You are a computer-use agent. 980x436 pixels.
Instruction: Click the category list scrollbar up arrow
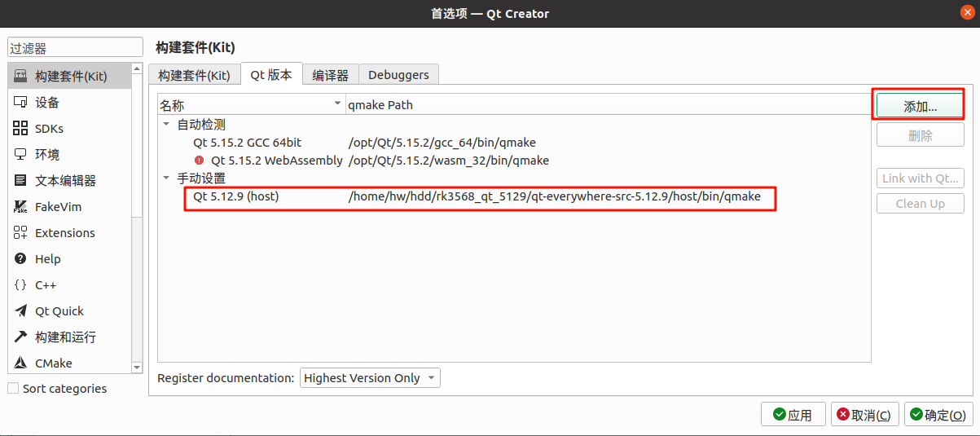coord(137,68)
